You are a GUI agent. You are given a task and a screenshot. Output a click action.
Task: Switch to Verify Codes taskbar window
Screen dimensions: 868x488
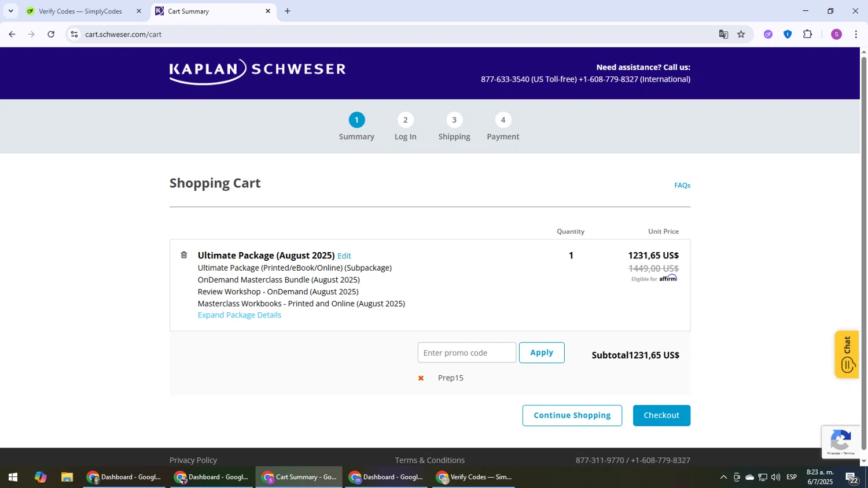pos(474,477)
